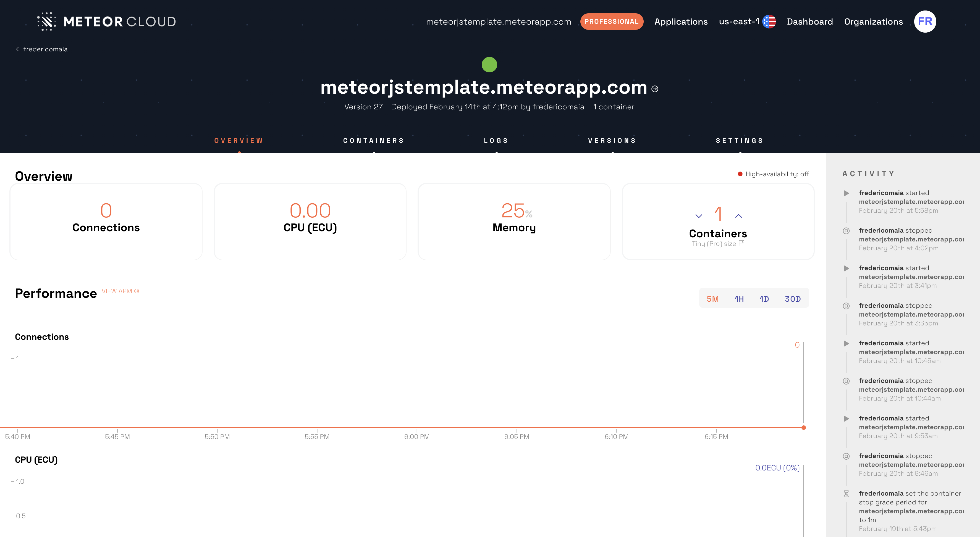The width and height of the screenshot is (980, 537).
Task: Click the 5:45 PM axis label
Action: click(x=117, y=437)
